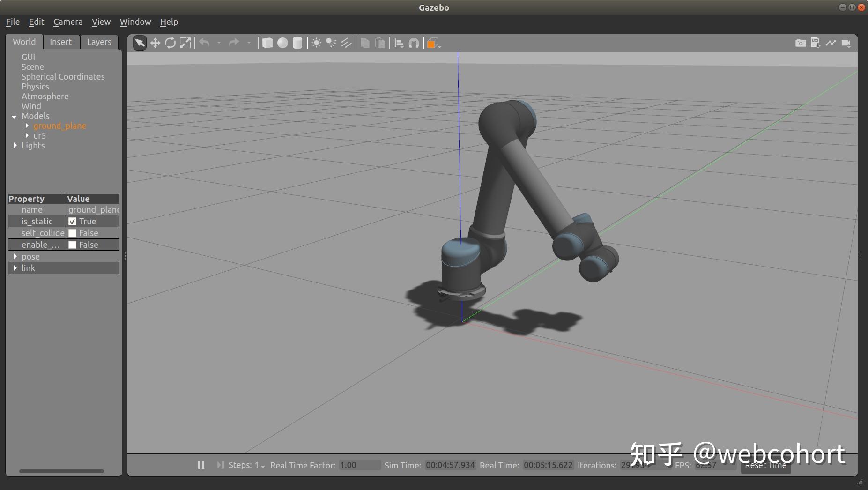
Task: Enable the self_collide option
Action: pyautogui.click(x=73, y=233)
